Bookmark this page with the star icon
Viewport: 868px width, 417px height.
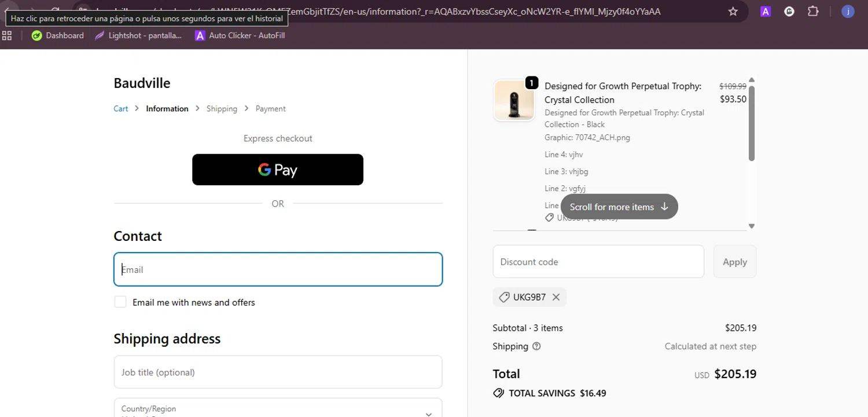coord(733,12)
